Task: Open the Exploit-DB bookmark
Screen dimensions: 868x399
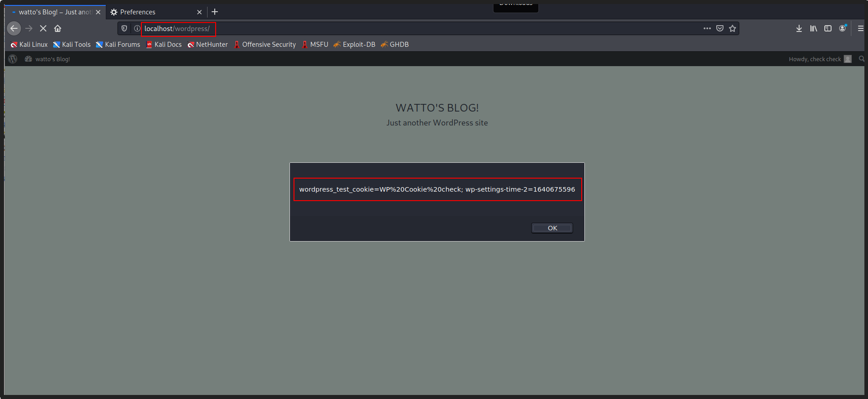Action: (x=354, y=45)
